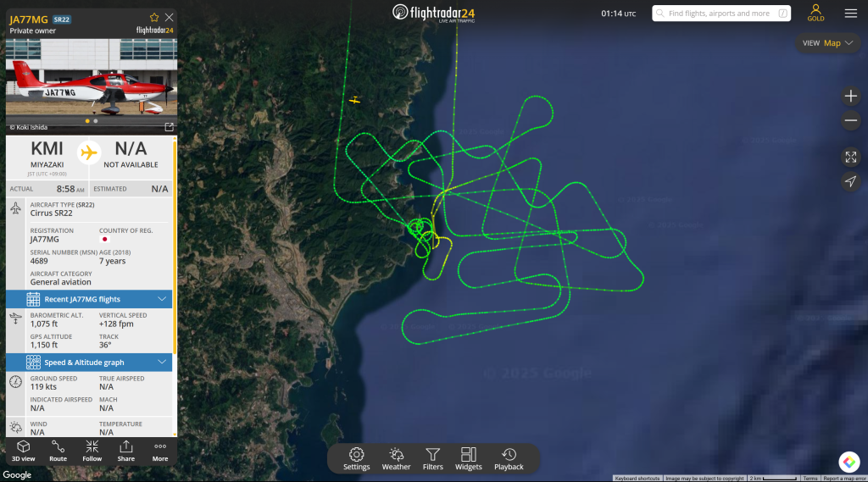Open map Filters
Screen dimensions: 868x482
(x=433, y=459)
